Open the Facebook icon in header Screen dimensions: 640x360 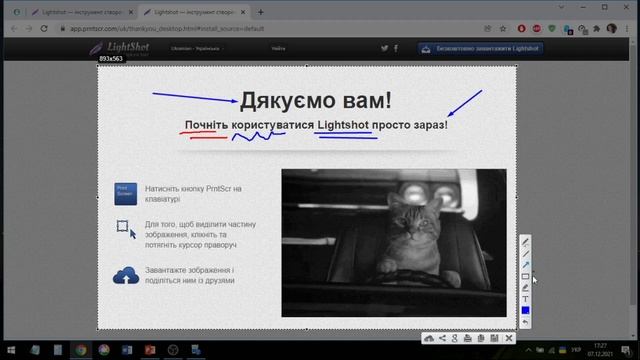[x=396, y=49]
